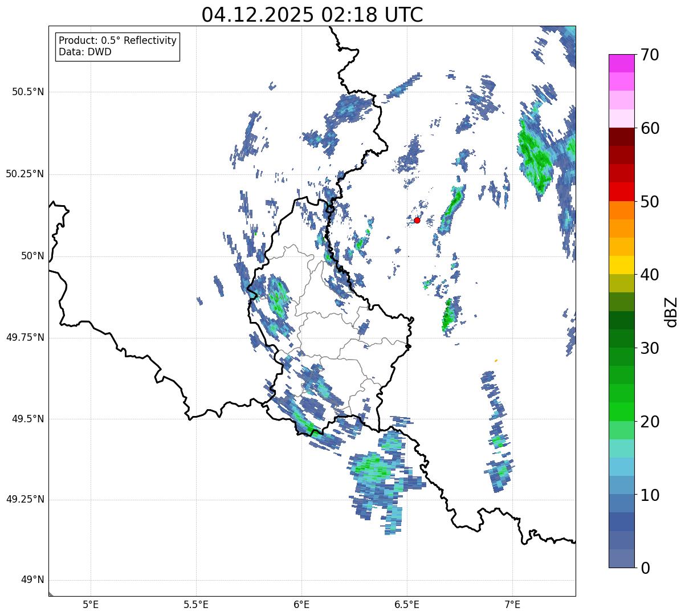Screen dimensions: 685x616
Task: Click the 6°E longitude label
Action: [301, 604]
